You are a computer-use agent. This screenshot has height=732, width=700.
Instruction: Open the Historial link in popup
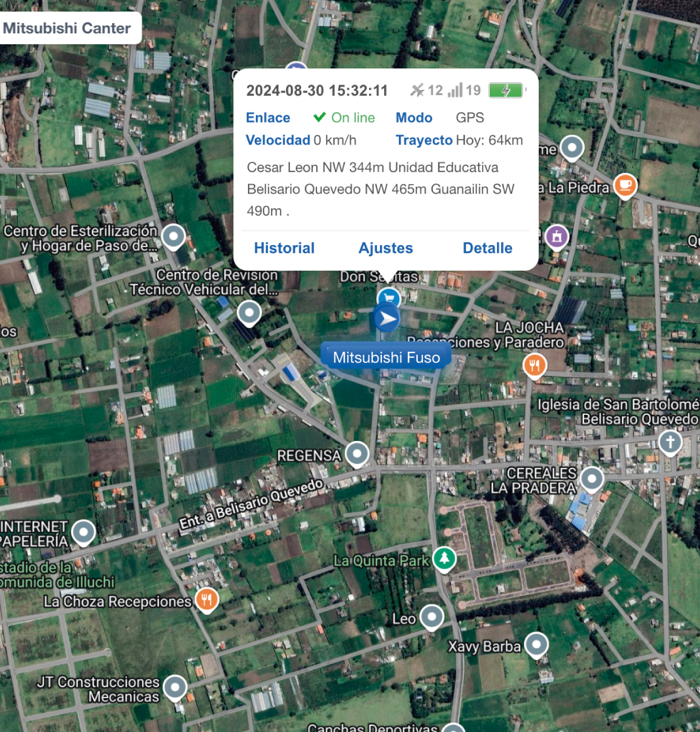tap(284, 248)
